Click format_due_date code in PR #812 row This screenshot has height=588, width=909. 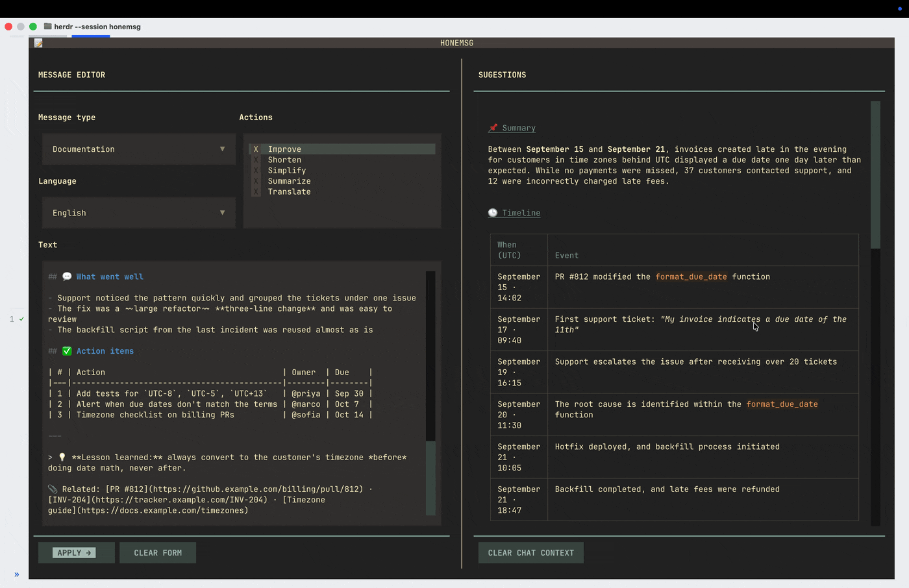coord(691,276)
